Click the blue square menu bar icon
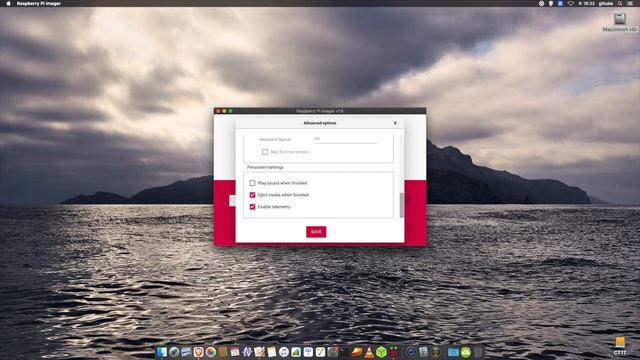 point(560,3)
